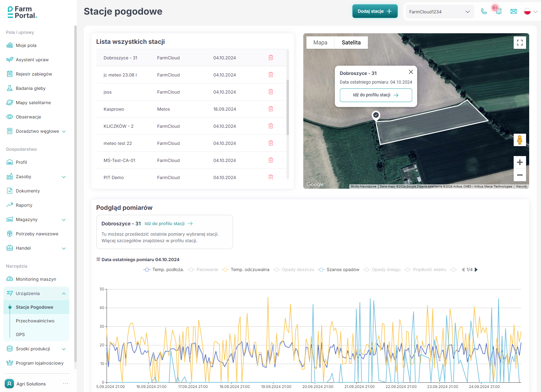Switch map to Mapa tab
This screenshot has width=541, height=392.
(x=320, y=43)
